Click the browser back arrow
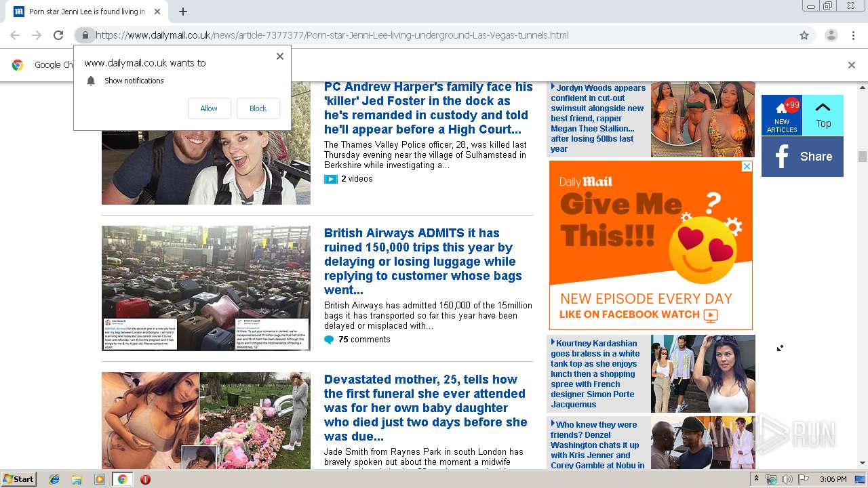Screen dimensions: 868x488 pos(15,35)
